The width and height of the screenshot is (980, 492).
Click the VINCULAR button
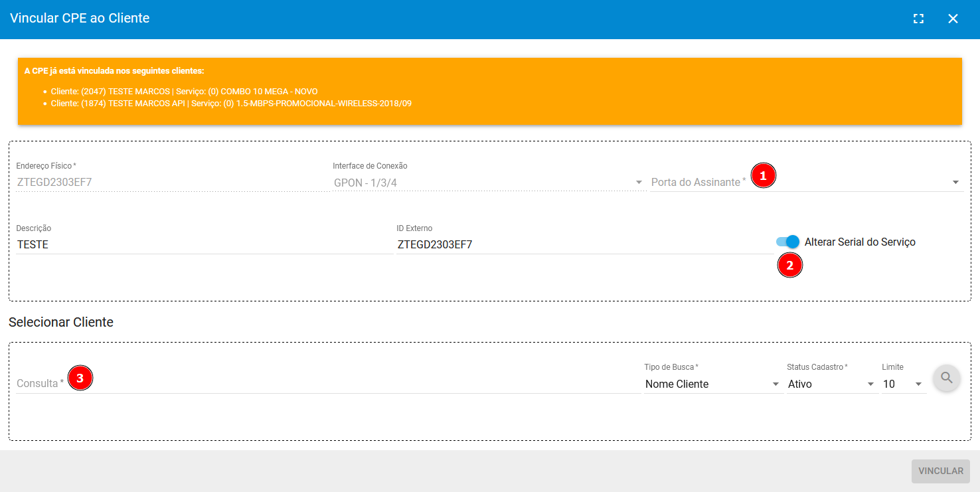[x=941, y=471]
